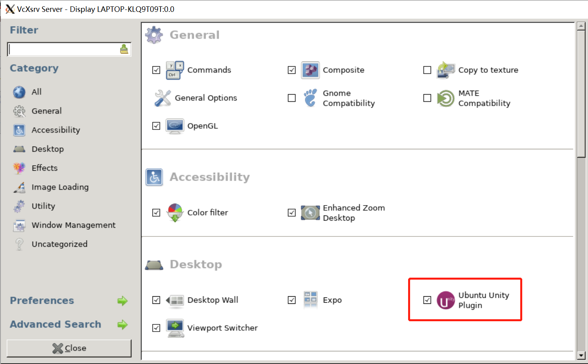This screenshot has width=588, height=364.
Task: Open the General Options settings
Action: [162, 98]
